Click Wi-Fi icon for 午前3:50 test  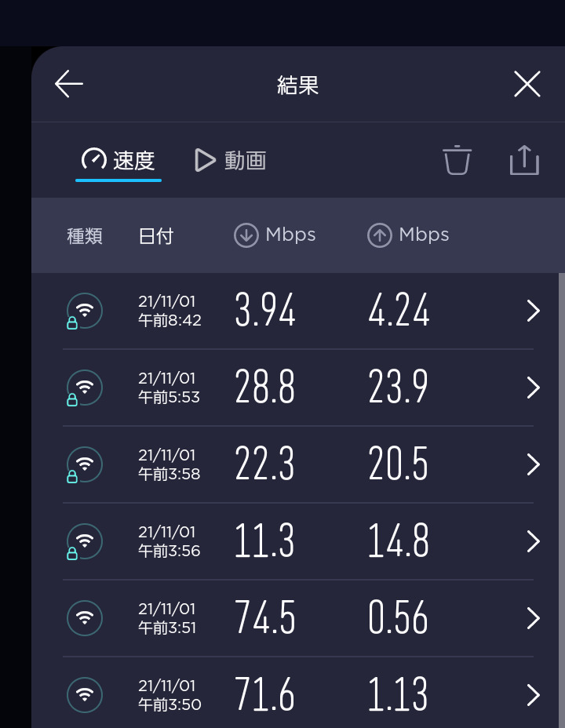(x=85, y=694)
